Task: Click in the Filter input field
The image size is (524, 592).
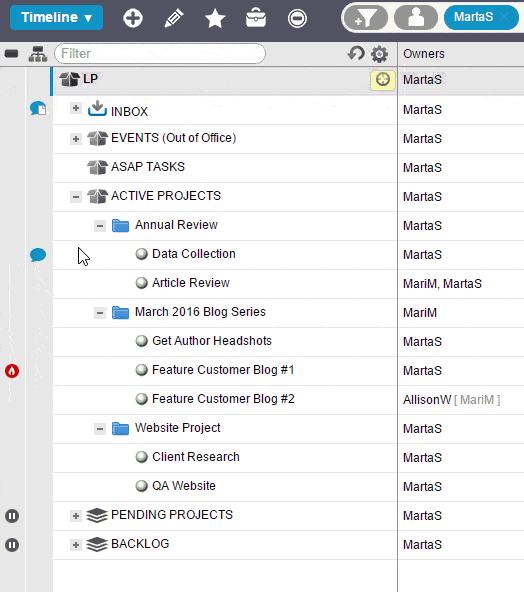Action: pos(160,54)
